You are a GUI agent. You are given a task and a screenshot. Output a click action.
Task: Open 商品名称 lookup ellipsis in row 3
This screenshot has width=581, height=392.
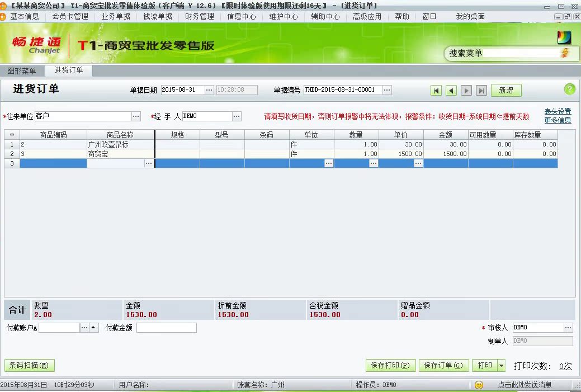click(x=149, y=163)
